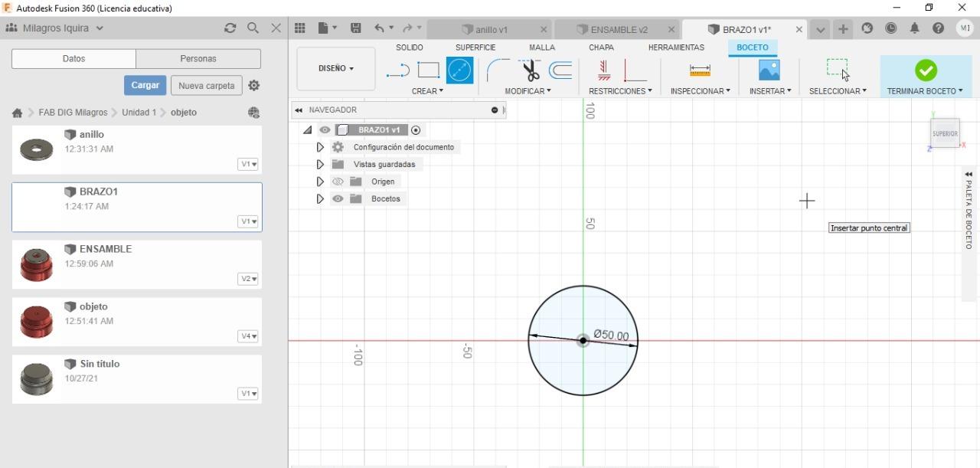Switch to the SÓLIDO ribbon tab
980x468 pixels.
pyautogui.click(x=410, y=47)
